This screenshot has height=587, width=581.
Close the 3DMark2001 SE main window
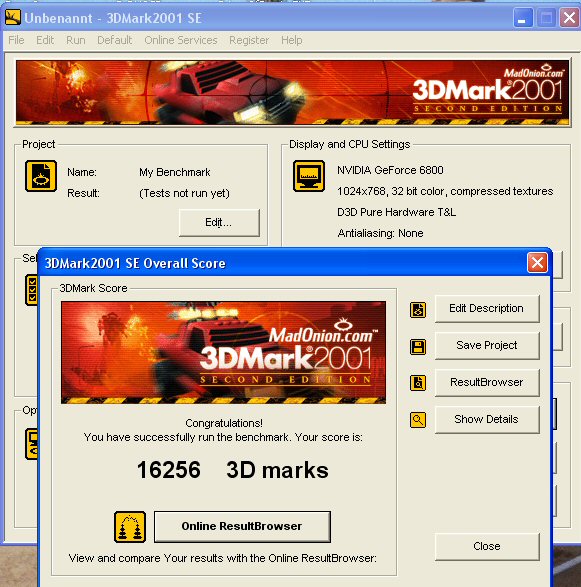tap(569, 18)
